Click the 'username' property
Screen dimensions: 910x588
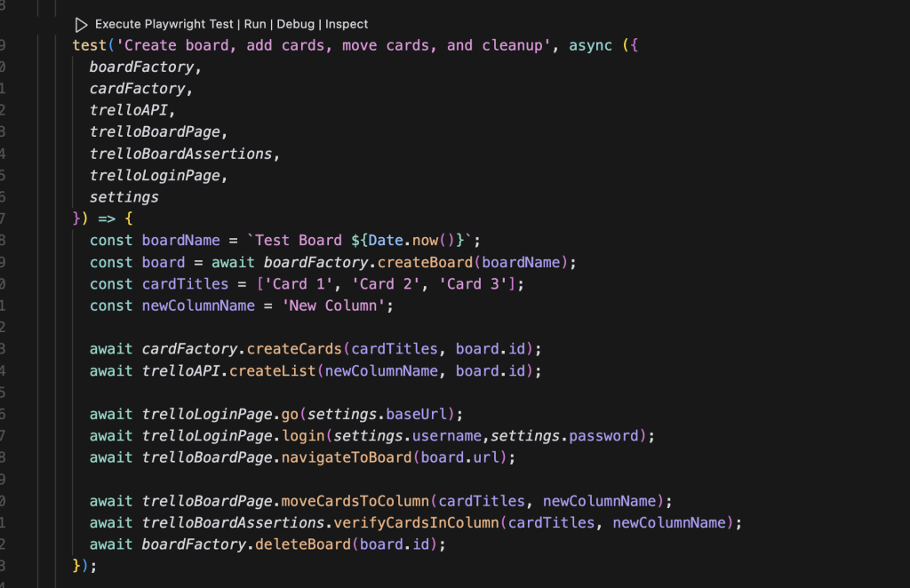(x=447, y=436)
